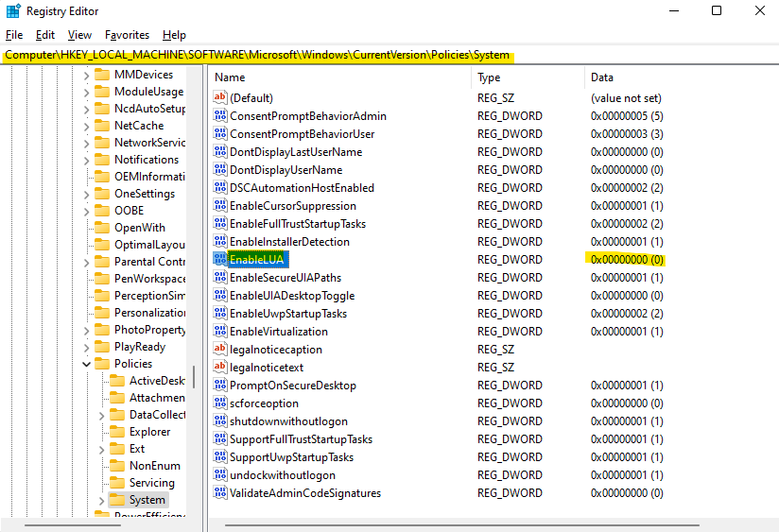
Task: Click the folder icon of System key
Action: click(117, 500)
